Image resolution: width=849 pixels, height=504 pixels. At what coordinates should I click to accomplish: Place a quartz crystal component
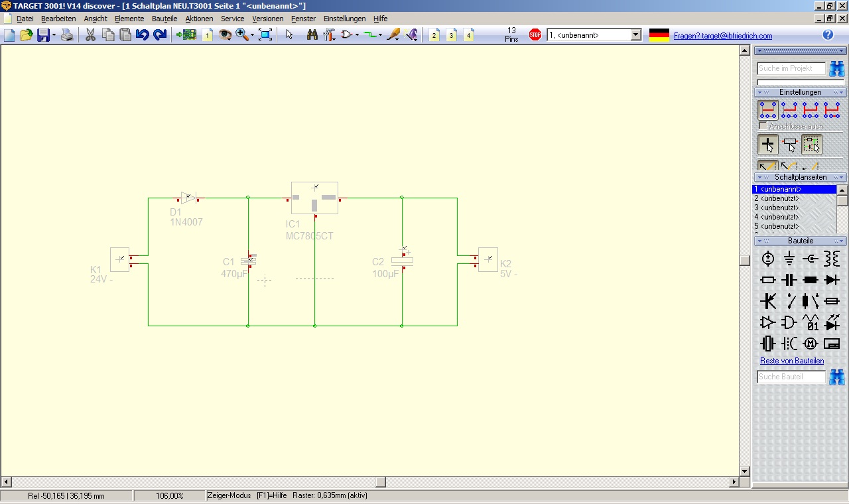pyautogui.click(x=768, y=344)
